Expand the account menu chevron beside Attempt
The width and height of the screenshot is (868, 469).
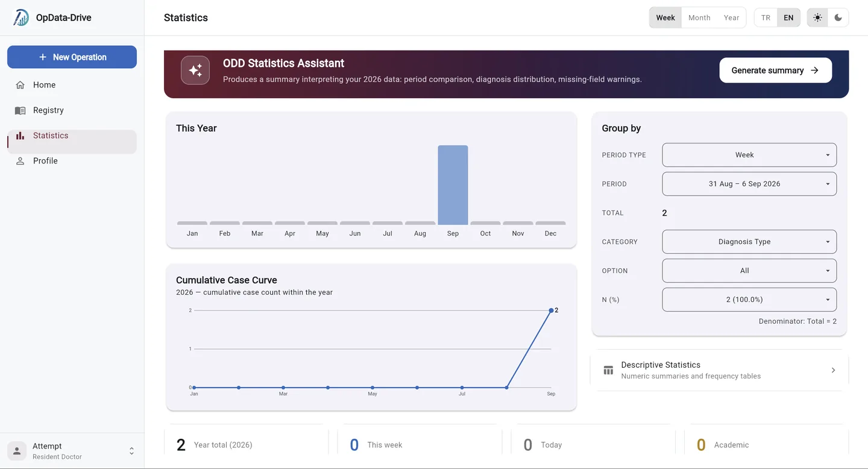(131, 451)
